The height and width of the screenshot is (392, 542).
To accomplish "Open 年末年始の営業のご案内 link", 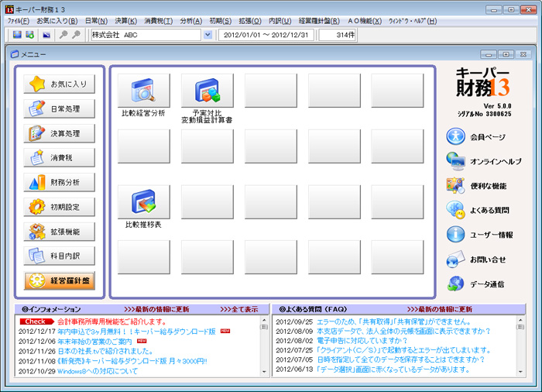I will [x=94, y=342].
